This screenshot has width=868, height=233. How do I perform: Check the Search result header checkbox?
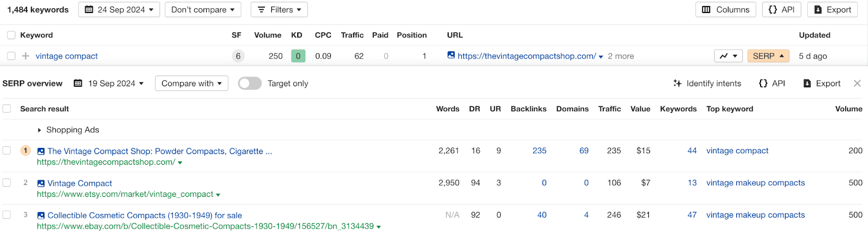click(x=7, y=109)
